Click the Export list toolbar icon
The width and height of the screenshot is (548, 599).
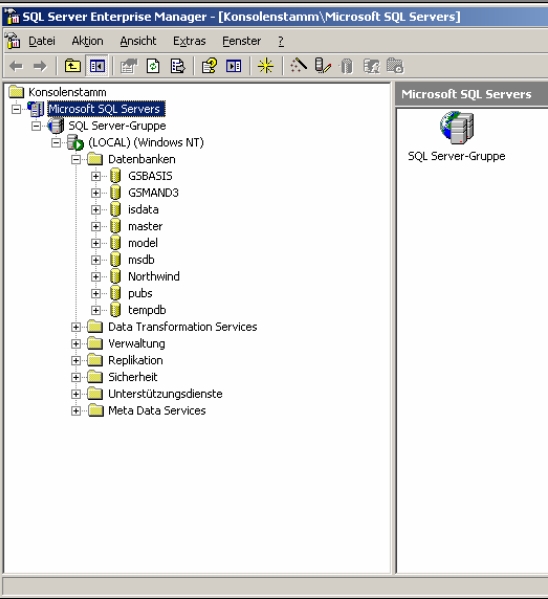coord(177,66)
